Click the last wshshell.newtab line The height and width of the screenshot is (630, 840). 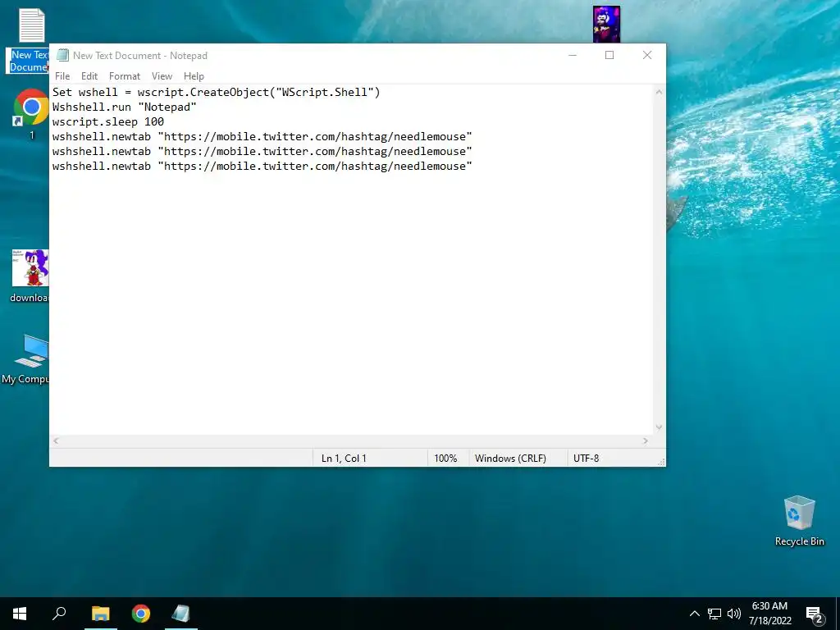click(x=262, y=166)
